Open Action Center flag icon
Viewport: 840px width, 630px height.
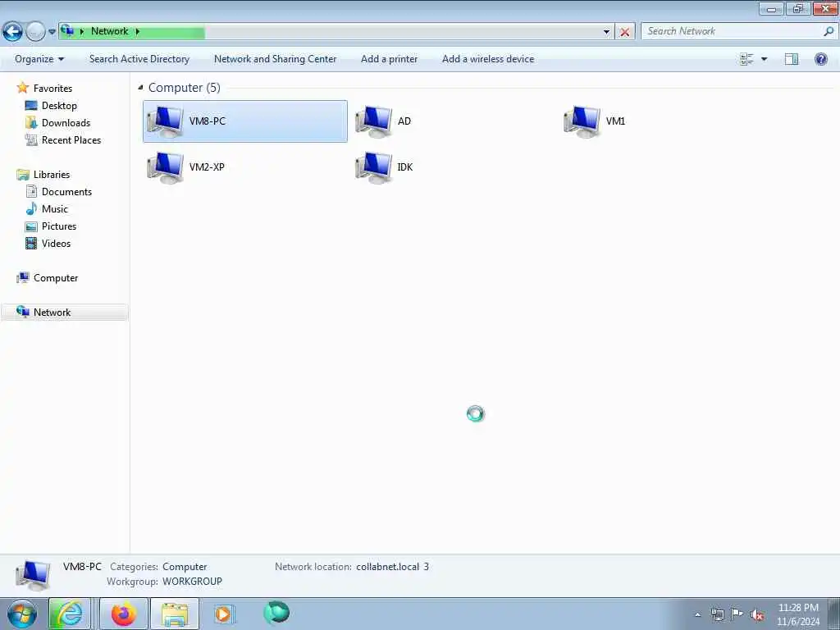[x=737, y=614]
